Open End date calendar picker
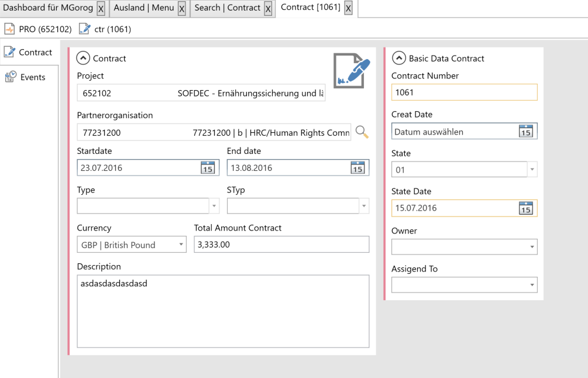Screen dimensions: 588x378 357,168
